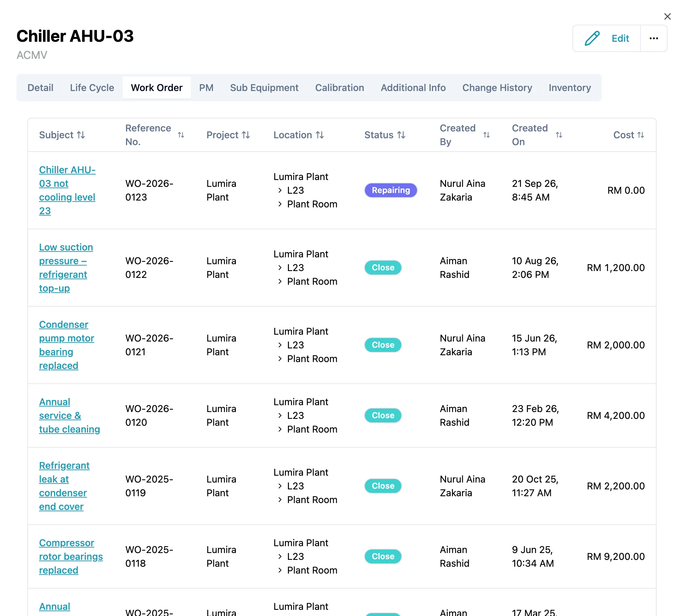684x616 pixels.
Task: Open the Additional Info tab
Action: click(413, 88)
